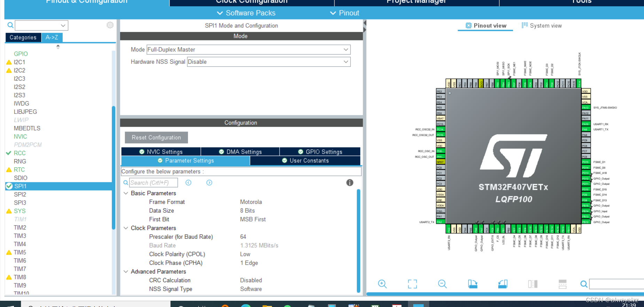
Task: Select SDIO in the peripheral list
Action: tap(21, 178)
